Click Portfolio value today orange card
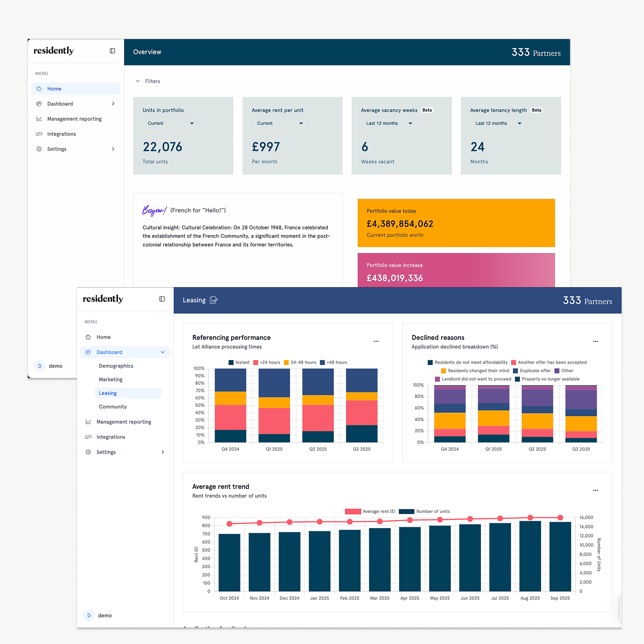The width and height of the screenshot is (644, 644). [x=456, y=223]
